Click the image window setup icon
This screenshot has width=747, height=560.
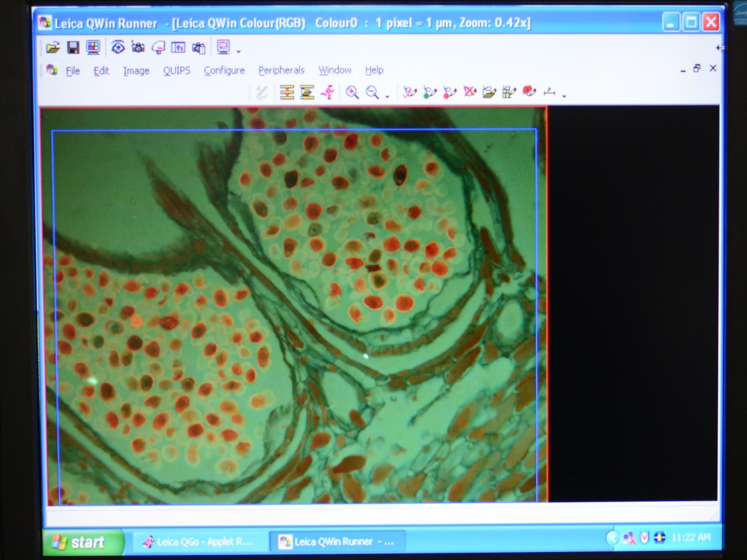click(x=178, y=47)
